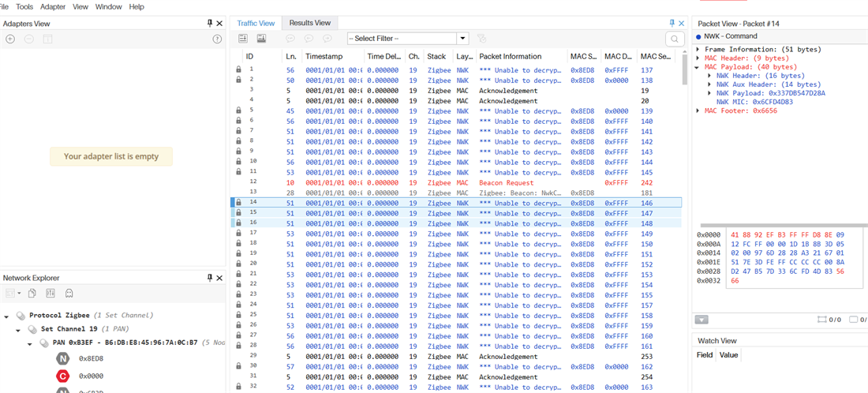868x393 pixels.
Task: Collapse the Protocol Zigbee tree node
Action: (x=6, y=316)
